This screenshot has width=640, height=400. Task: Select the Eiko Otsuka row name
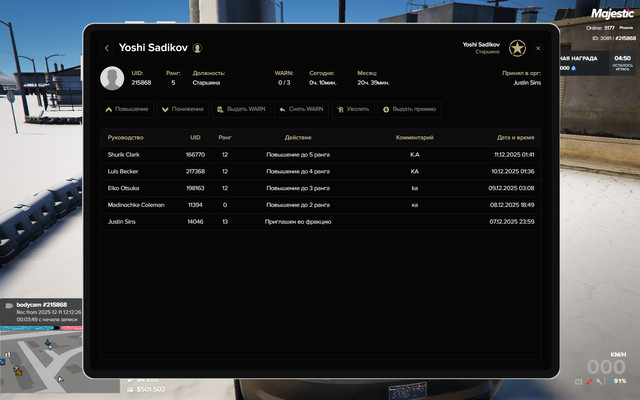[x=123, y=188]
